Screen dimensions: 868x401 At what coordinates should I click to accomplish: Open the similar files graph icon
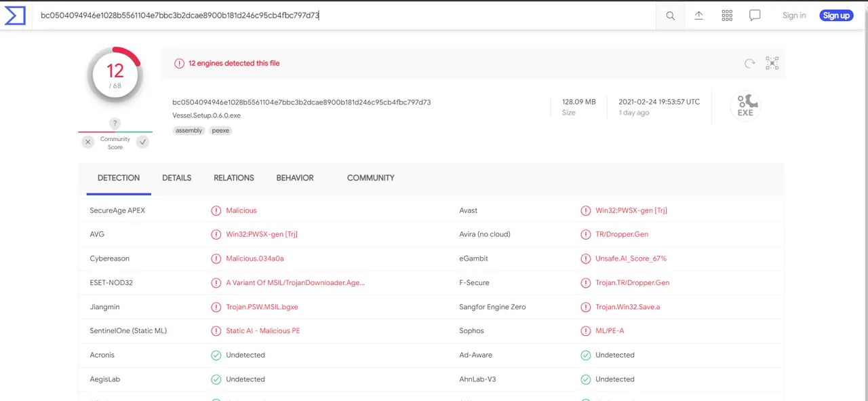point(772,63)
